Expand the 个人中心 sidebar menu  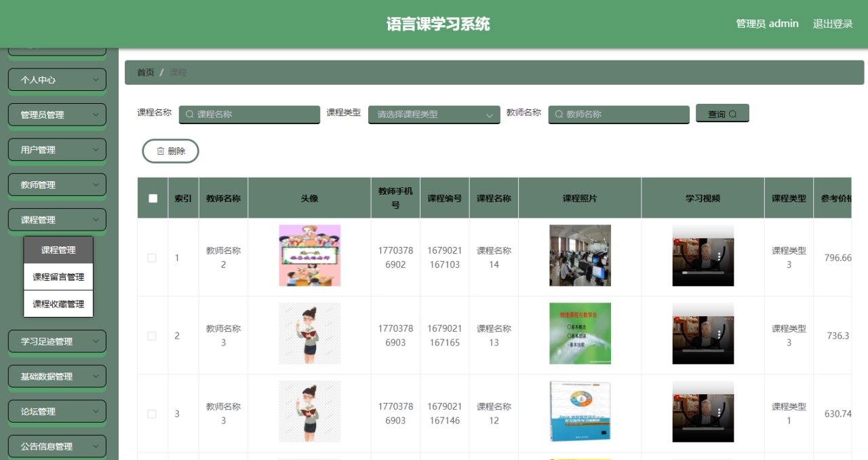pyautogui.click(x=57, y=79)
